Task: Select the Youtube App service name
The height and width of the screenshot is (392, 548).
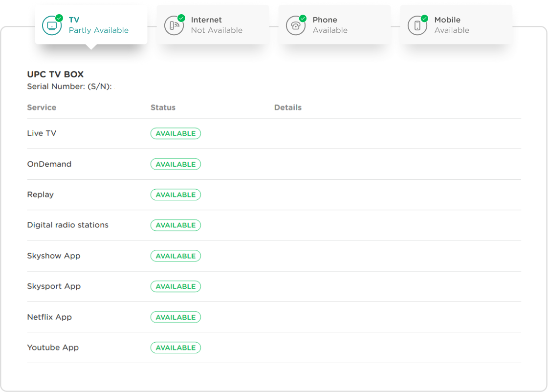Action: pos(53,348)
